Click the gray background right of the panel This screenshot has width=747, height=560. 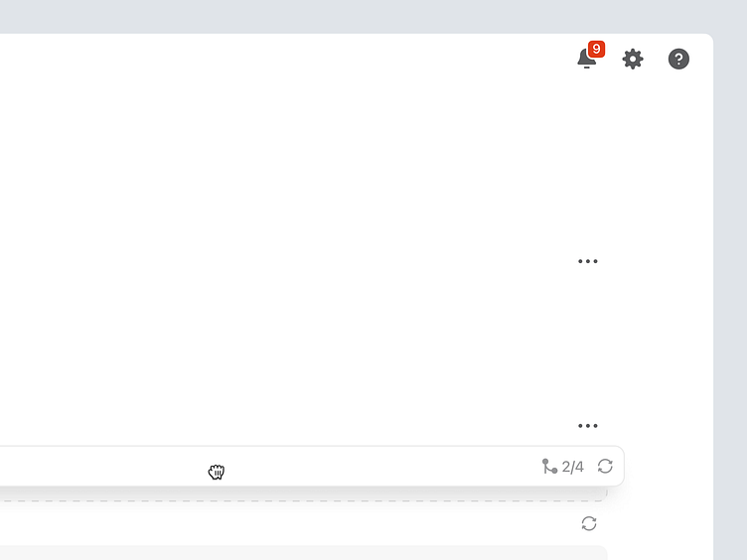pyautogui.click(x=730, y=298)
